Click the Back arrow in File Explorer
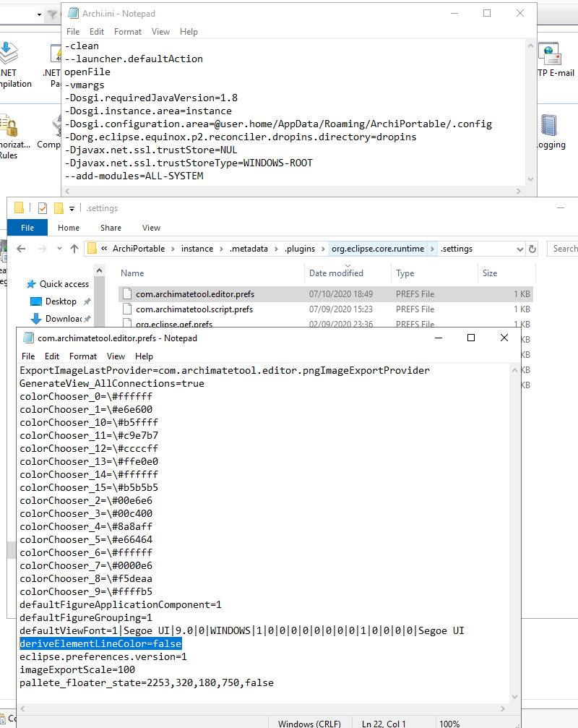Image resolution: width=578 pixels, height=728 pixels. coord(20,248)
